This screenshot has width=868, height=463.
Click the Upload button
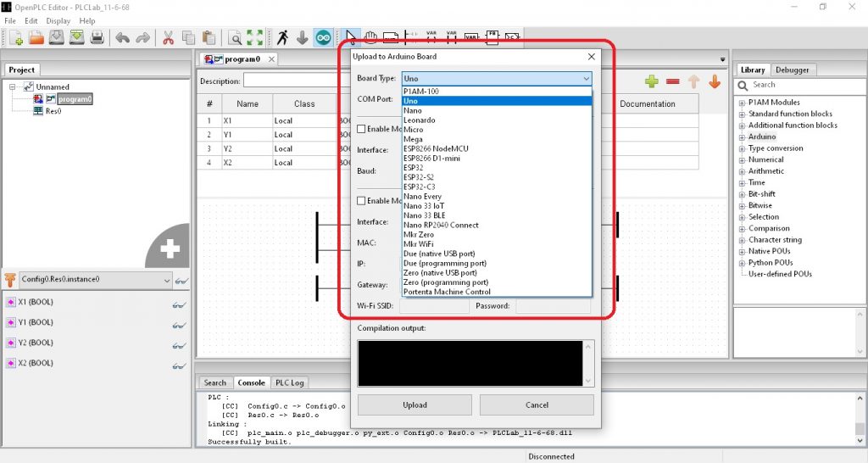(415, 404)
